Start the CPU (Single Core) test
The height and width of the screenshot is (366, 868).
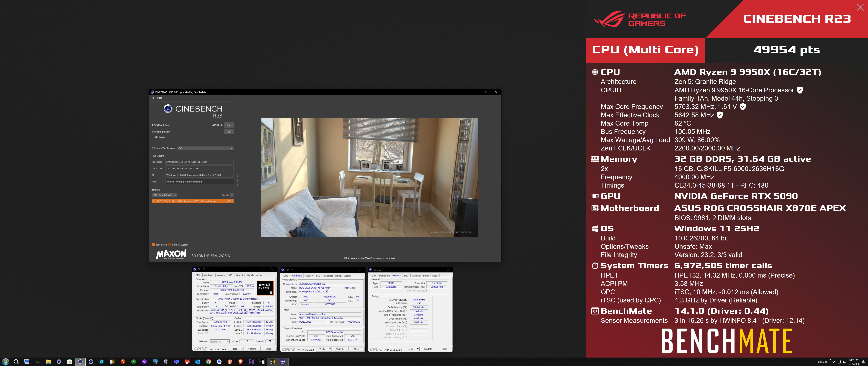229,132
